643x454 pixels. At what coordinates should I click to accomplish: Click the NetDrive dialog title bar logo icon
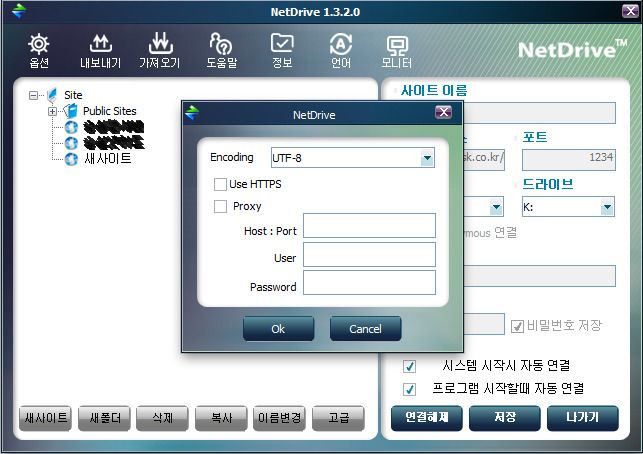192,112
